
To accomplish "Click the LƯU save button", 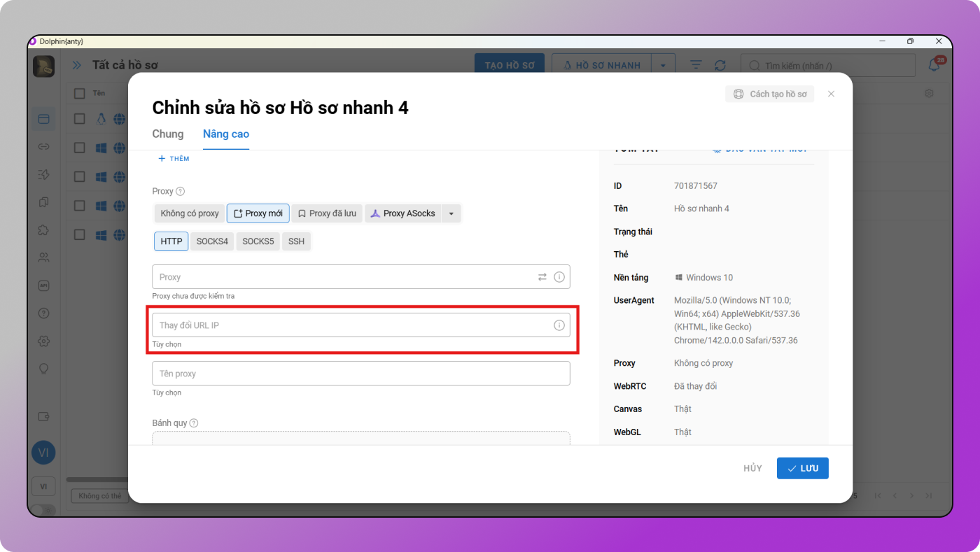I will 802,468.
